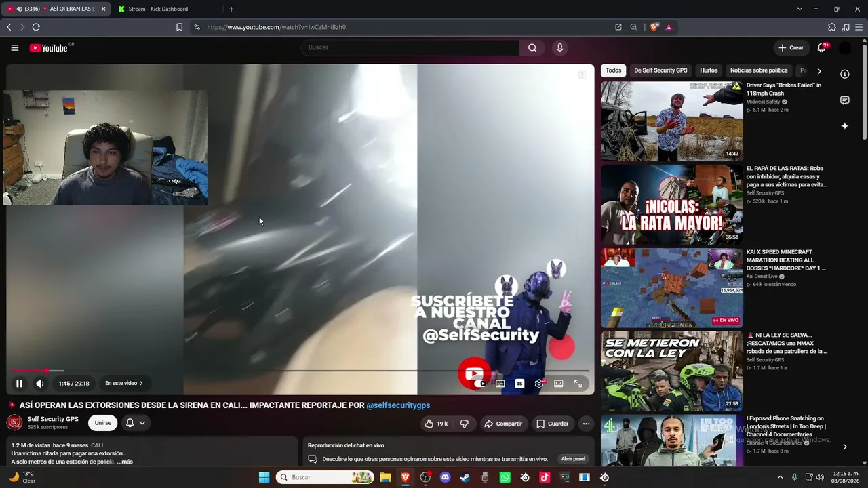Toggle subtitles in the video player
Image resolution: width=868 pixels, height=488 pixels.
[500, 384]
